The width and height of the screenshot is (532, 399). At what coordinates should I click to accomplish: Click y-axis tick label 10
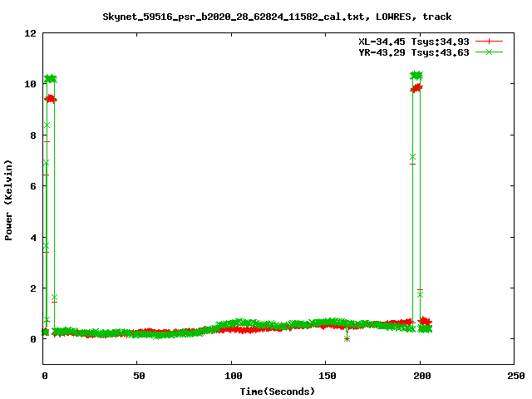pyautogui.click(x=30, y=84)
